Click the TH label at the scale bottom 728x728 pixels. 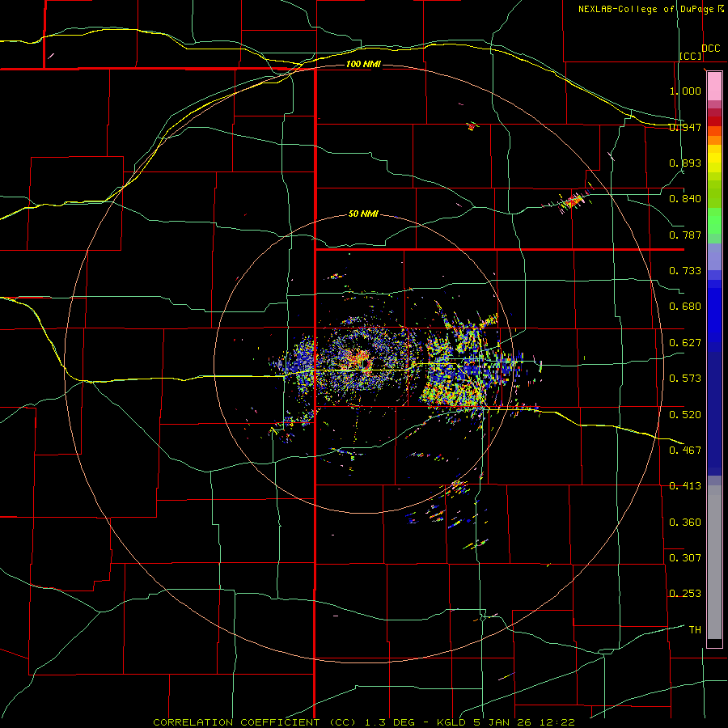coord(695,630)
